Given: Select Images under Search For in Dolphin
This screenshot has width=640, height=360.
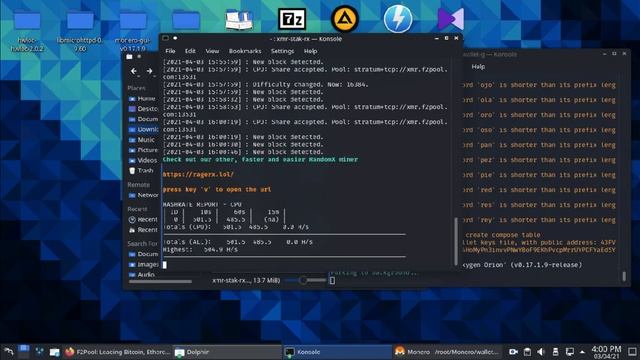Looking at the screenshot, I should click(143, 264).
